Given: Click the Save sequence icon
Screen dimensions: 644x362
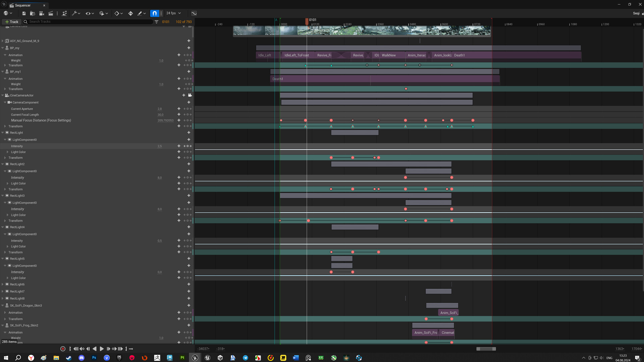Looking at the screenshot, I should [24, 13].
